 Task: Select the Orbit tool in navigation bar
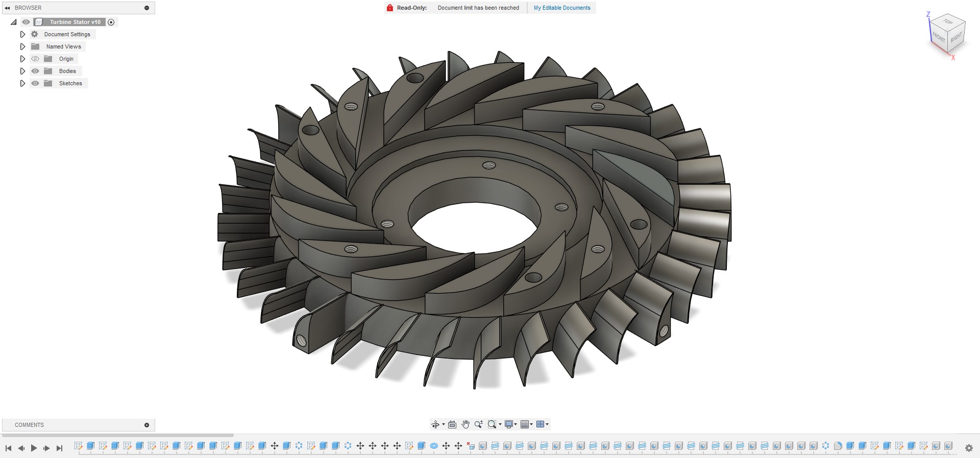pyautogui.click(x=435, y=424)
